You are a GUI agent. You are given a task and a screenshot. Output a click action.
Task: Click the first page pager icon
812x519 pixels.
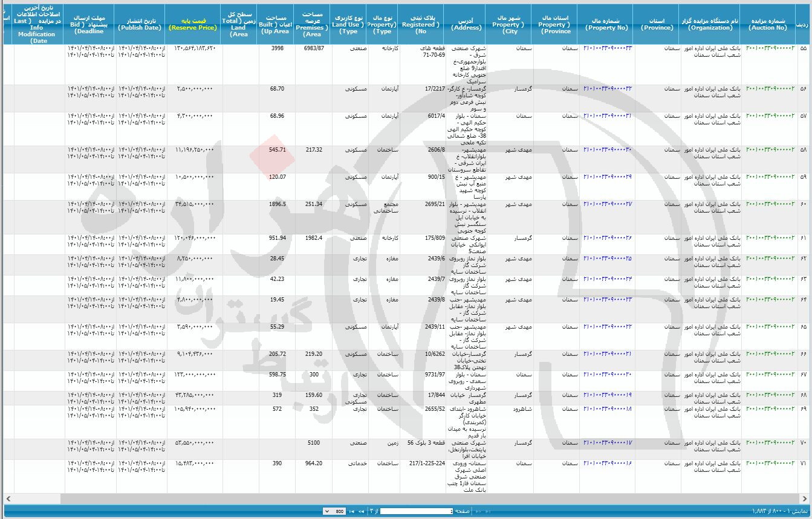click(488, 511)
